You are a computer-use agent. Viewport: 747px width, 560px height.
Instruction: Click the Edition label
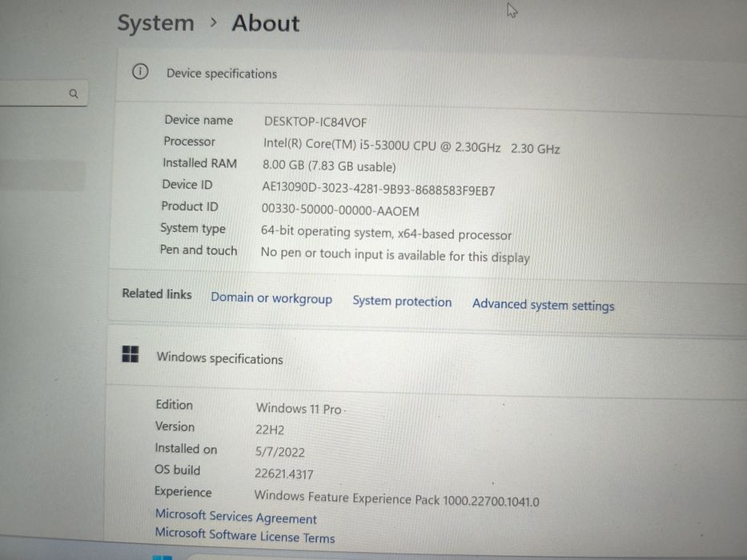(175, 404)
